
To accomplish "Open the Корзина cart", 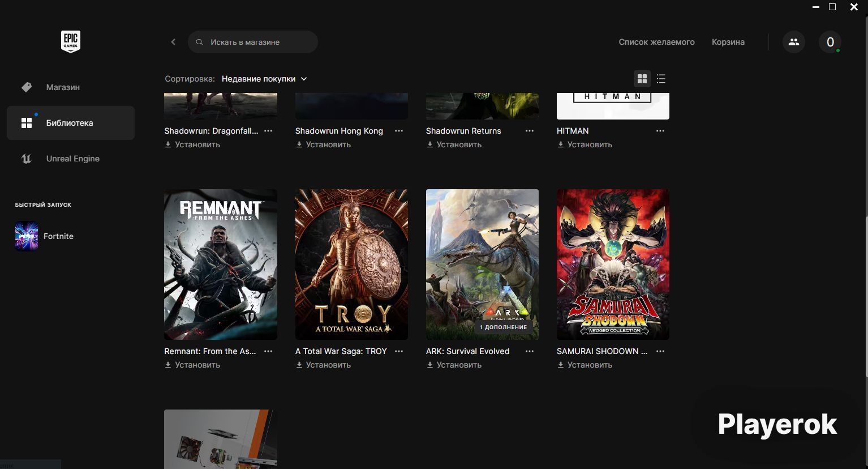I will pyautogui.click(x=728, y=42).
